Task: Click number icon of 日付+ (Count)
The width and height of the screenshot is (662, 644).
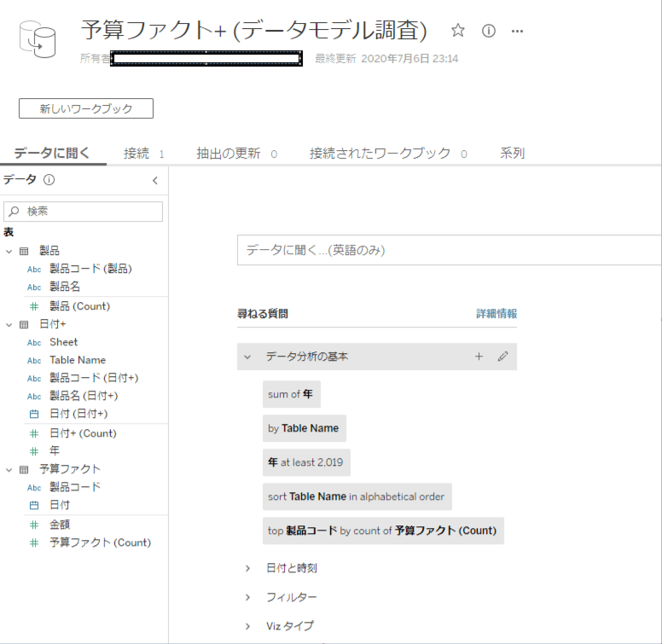Action: pyautogui.click(x=34, y=434)
